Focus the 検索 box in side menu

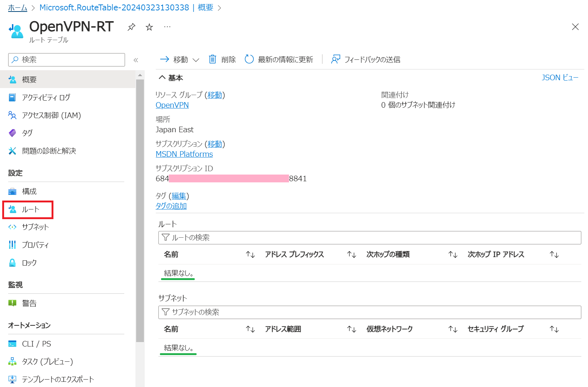pyautogui.click(x=66, y=60)
